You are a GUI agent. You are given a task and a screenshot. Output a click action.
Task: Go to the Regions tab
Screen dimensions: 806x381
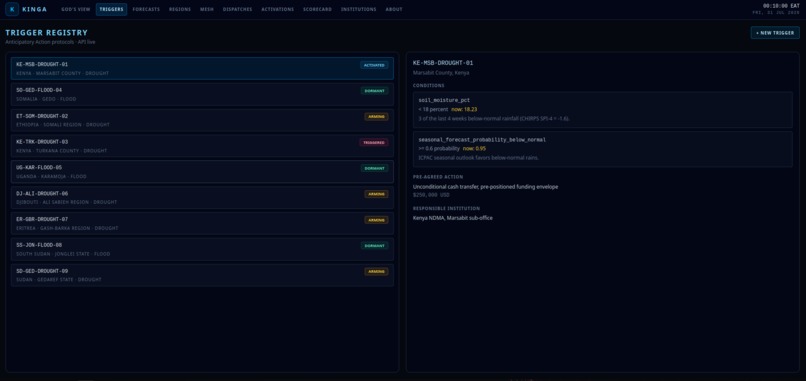coord(180,9)
